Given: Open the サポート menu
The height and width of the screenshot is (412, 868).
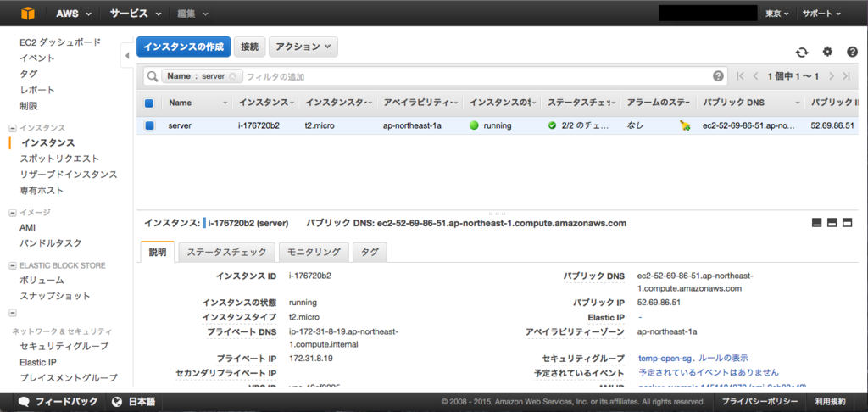Looking at the screenshot, I should click(x=821, y=14).
